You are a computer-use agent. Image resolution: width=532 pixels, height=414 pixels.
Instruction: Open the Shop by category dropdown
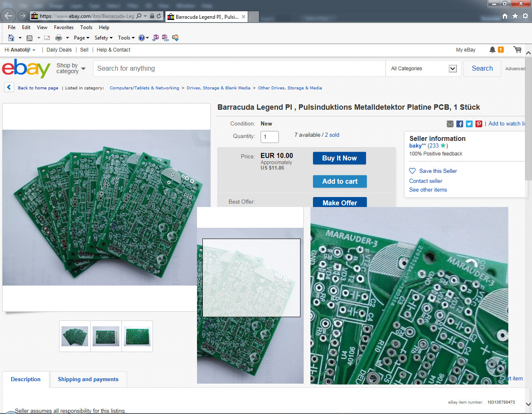(71, 69)
